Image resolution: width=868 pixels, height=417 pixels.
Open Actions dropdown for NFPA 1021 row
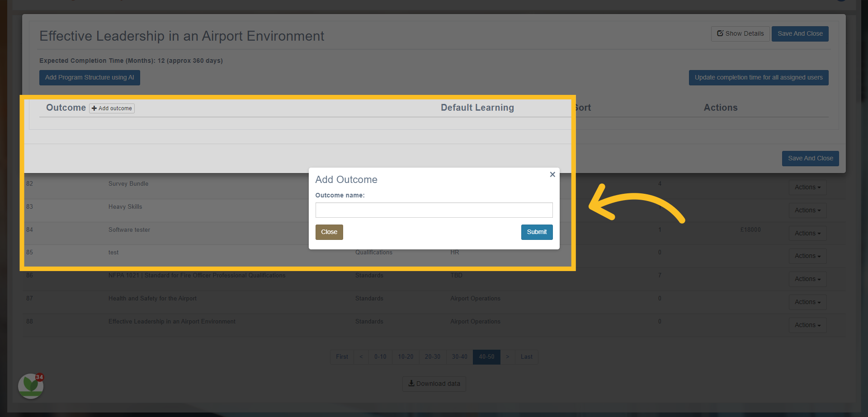(x=807, y=279)
